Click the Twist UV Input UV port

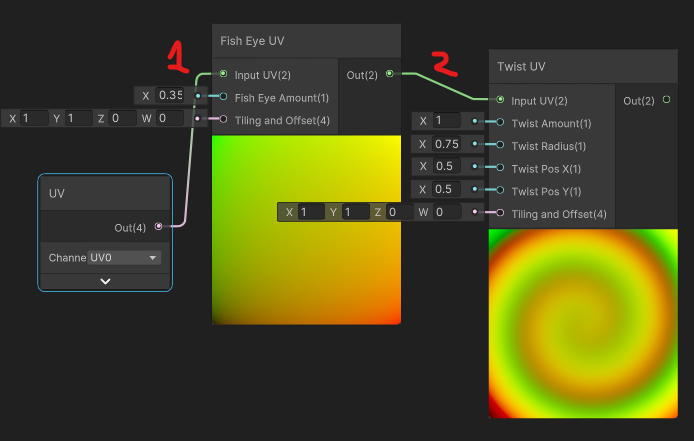pos(500,100)
